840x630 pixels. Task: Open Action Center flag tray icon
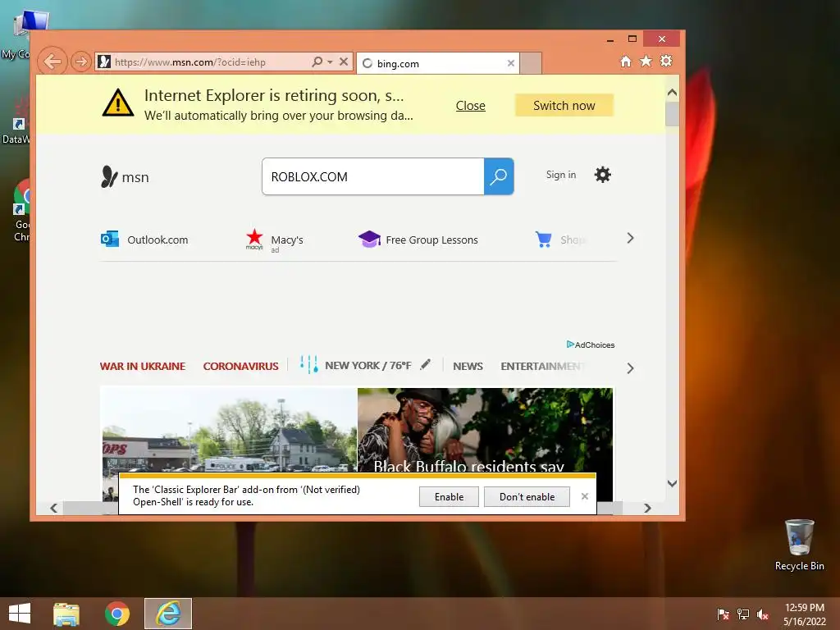[724, 614]
